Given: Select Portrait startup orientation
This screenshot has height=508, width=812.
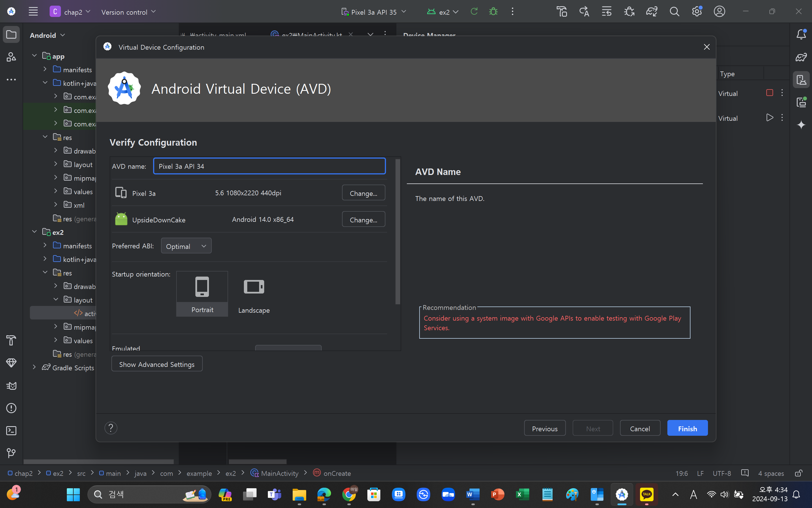Looking at the screenshot, I should click(x=202, y=294).
